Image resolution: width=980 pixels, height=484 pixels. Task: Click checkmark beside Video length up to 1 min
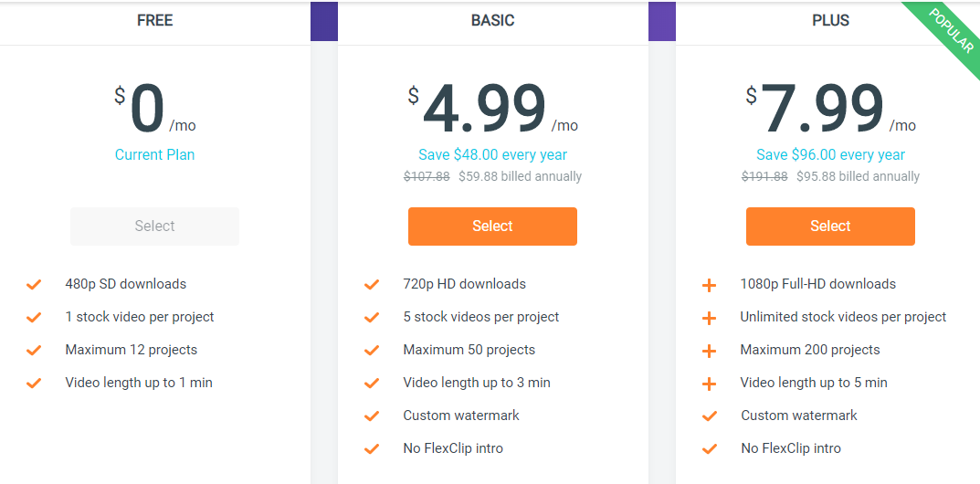[x=34, y=384]
